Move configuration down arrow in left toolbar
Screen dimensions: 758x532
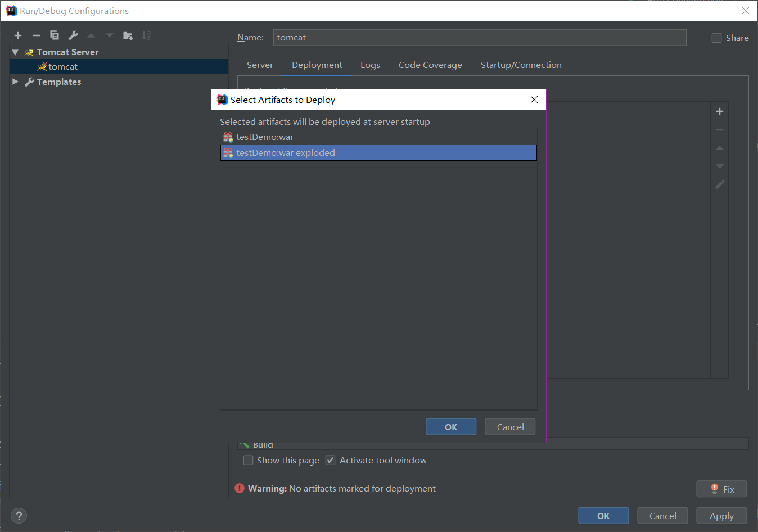tap(110, 35)
